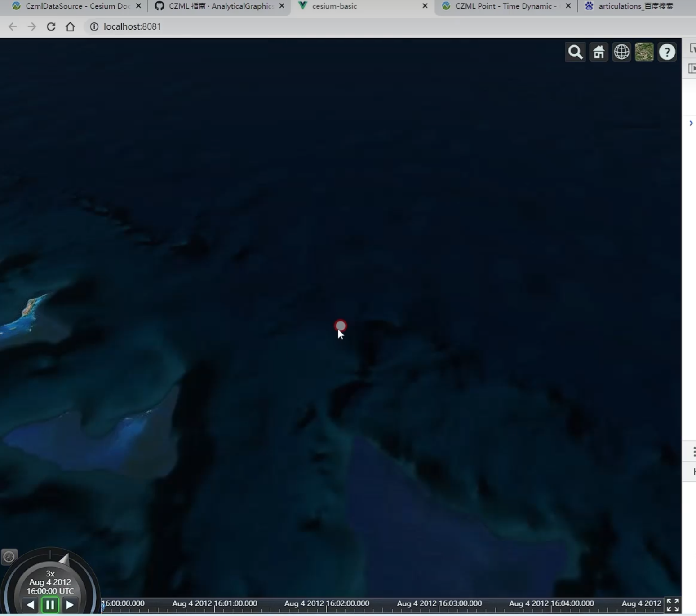Close the CZML Point - Time Dynamic tab
Viewport: 696px width, 616px height.
coord(568,6)
